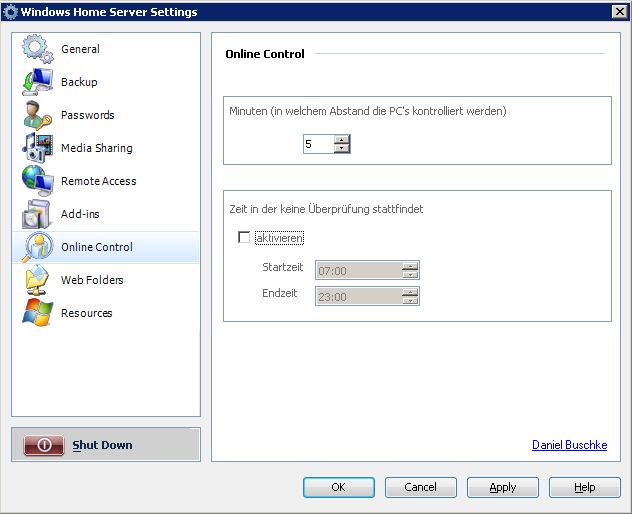This screenshot has width=632, height=514.
Task: Click the Endzeit label
Action: click(279, 293)
